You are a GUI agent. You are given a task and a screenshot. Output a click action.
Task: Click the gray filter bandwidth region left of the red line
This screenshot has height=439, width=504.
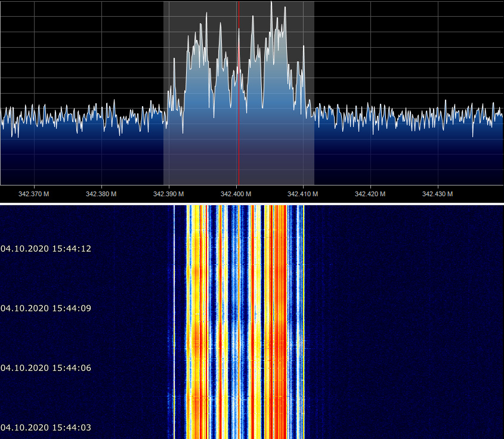click(x=201, y=93)
